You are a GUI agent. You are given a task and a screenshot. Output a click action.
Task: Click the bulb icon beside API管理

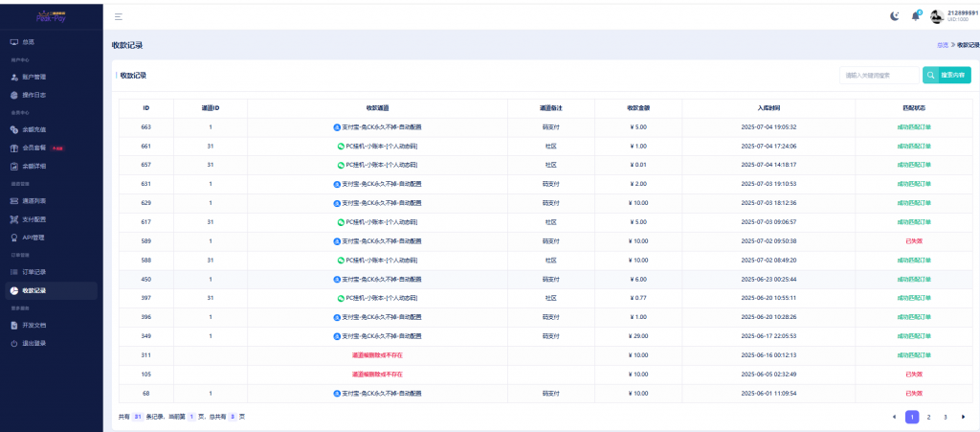tap(14, 238)
